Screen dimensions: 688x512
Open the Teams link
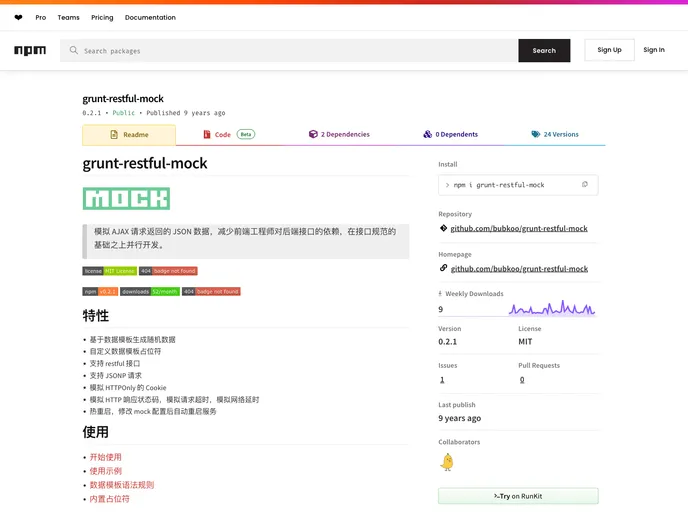tap(68, 18)
